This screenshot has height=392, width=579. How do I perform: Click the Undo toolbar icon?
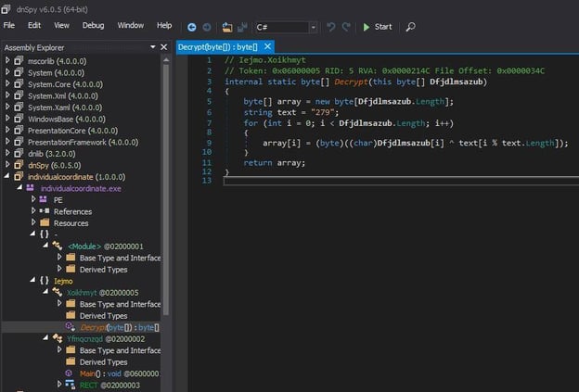tap(329, 27)
